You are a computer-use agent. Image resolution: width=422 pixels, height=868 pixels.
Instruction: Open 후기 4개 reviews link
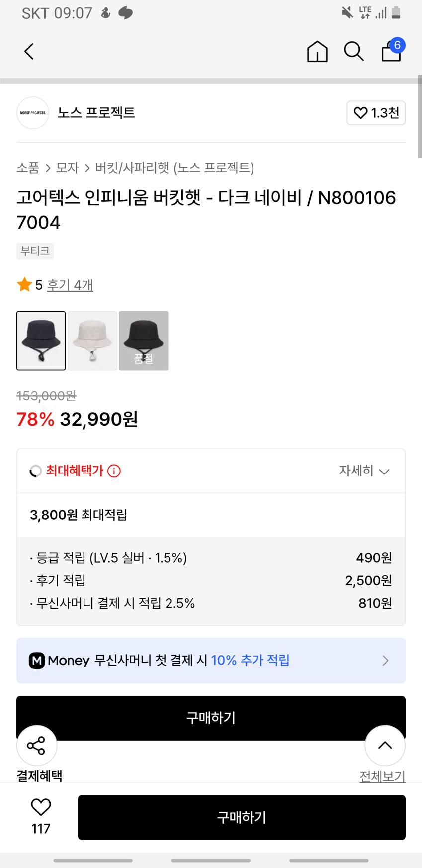70,285
